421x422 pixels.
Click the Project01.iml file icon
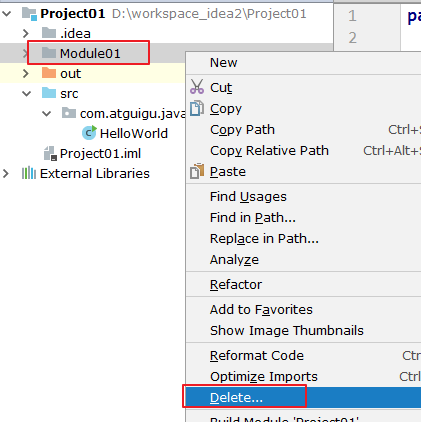click(50, 153)
